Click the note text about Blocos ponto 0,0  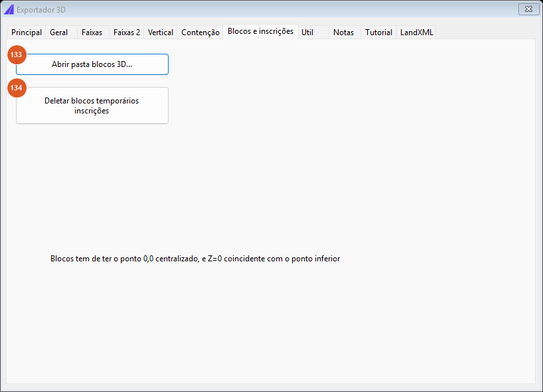click(195, 259)
